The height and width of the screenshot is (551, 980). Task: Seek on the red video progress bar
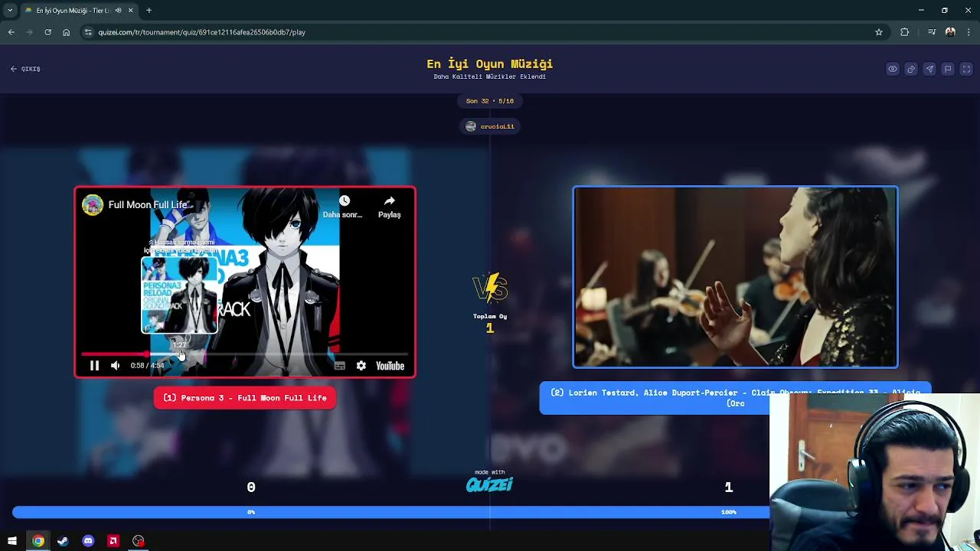pyautogui.click(x=244, y=354)
